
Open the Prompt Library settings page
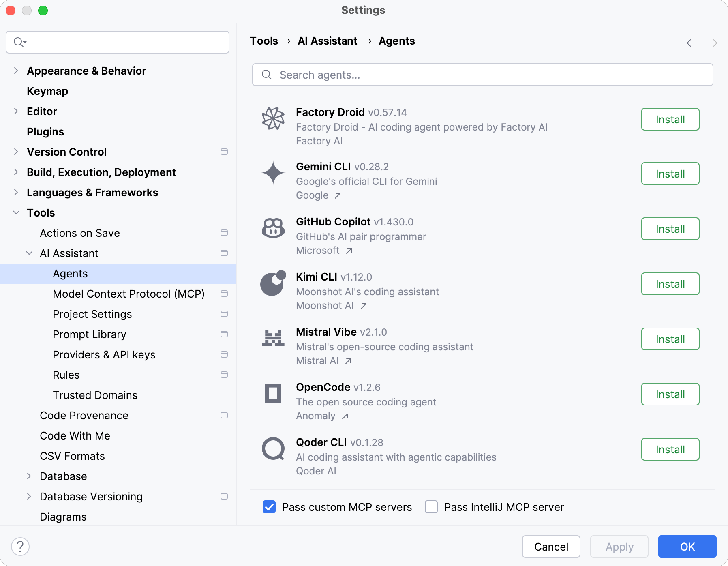tap(89, 334)
